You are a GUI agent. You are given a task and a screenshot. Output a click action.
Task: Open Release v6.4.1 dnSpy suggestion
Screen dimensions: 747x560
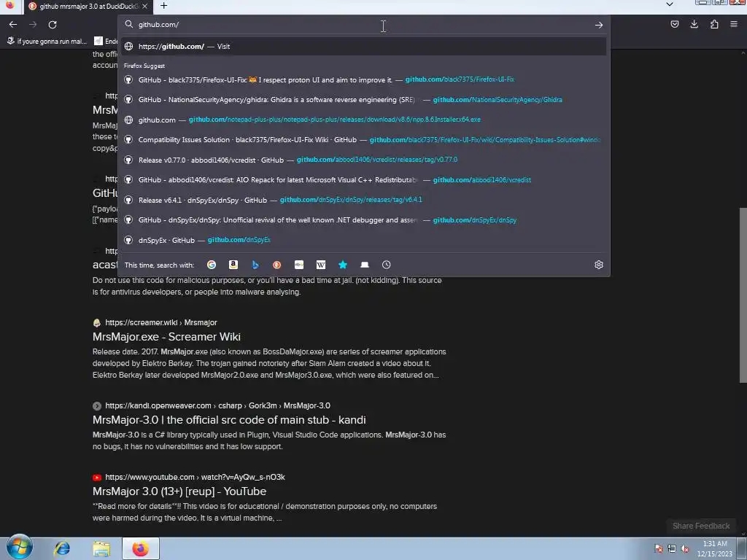[x=363, y=200]
